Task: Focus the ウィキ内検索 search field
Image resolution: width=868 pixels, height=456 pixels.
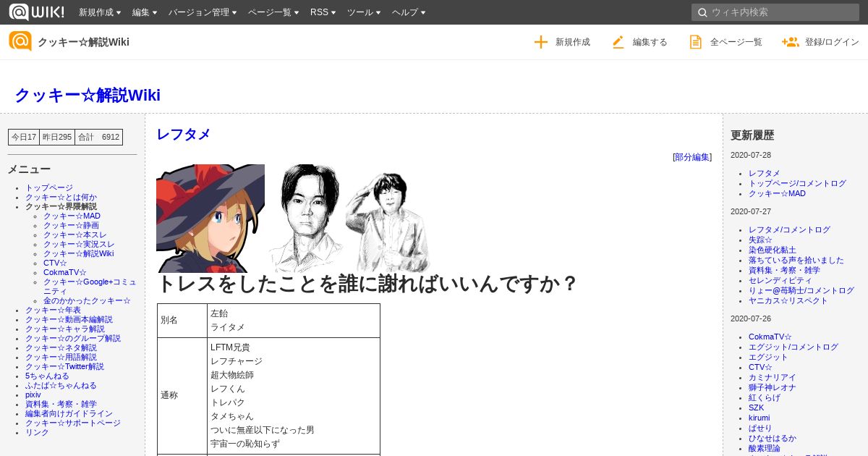Action: point(775,12)
